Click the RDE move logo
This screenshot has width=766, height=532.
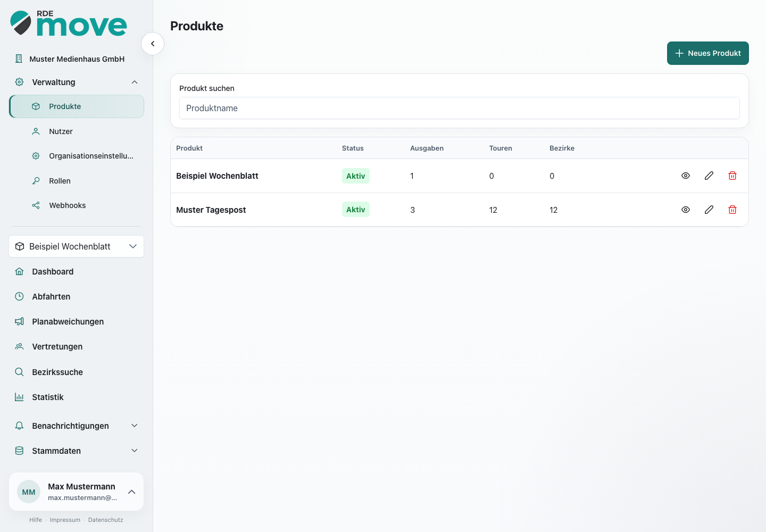[x=69, y=23]
